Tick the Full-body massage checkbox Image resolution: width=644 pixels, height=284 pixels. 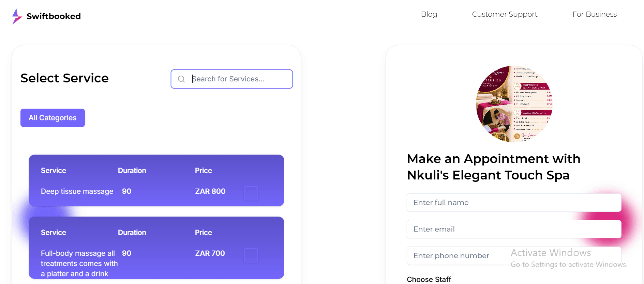(x=251, y=255)
